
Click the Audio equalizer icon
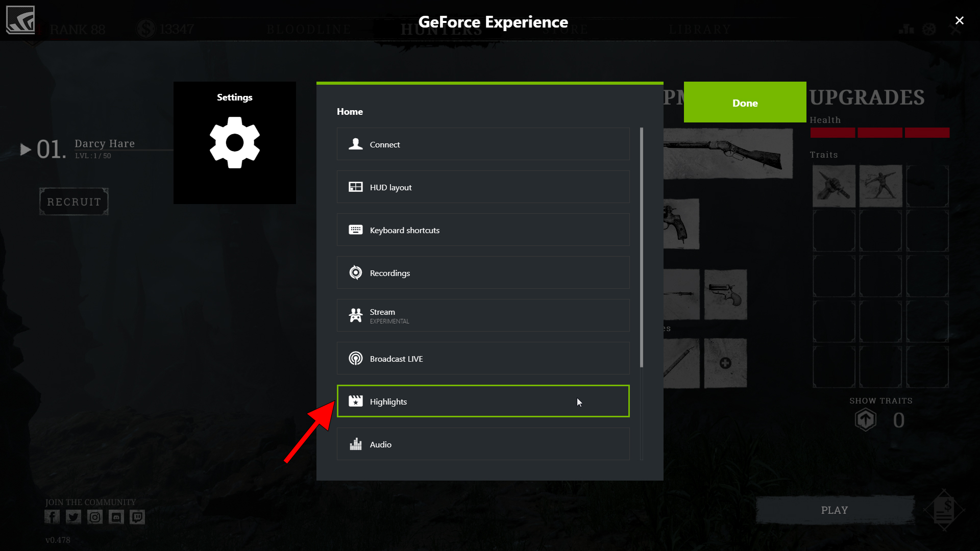coord(355,444)
